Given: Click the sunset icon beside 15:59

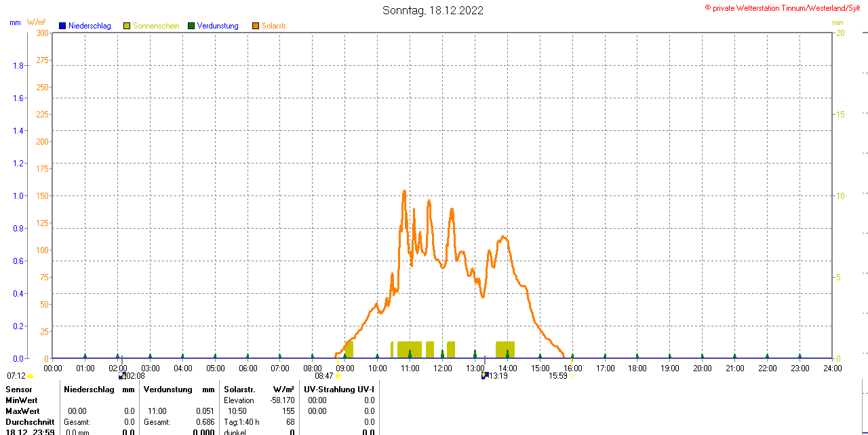Looking at the screenshot, I should click(x=571, y=376).
